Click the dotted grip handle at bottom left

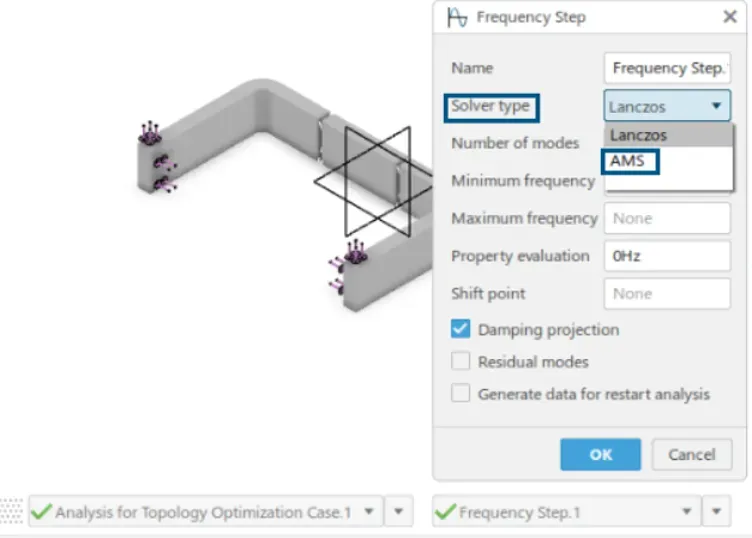point(12,512)
